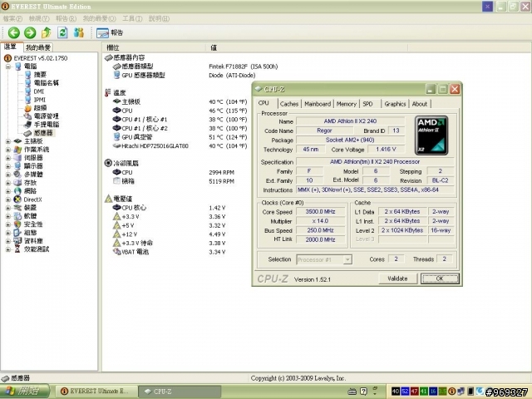The width and height of the screenshot is (532, 399).
Task: Switch to SPD tab in CPU-Z
Action: point(367,104)
